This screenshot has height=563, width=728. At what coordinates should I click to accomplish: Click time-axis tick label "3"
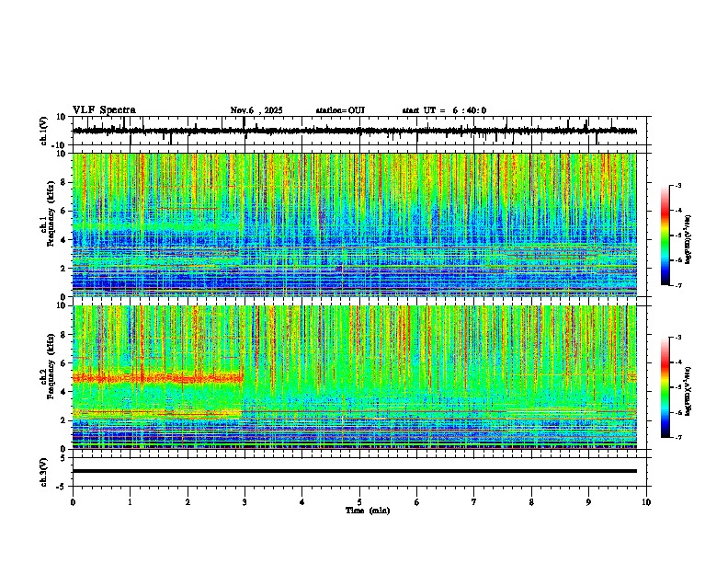(x=245, y=502)
